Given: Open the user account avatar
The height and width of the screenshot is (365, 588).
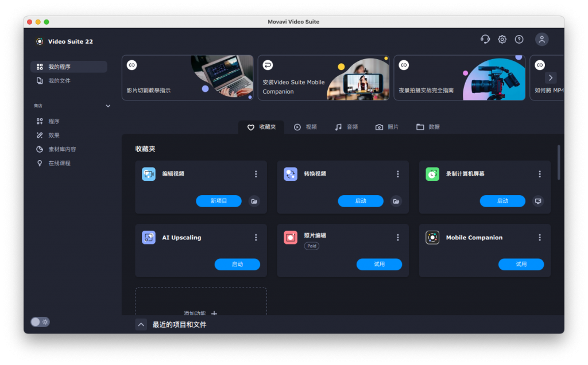Looking at the screenshot, I should tap(541, 40).
